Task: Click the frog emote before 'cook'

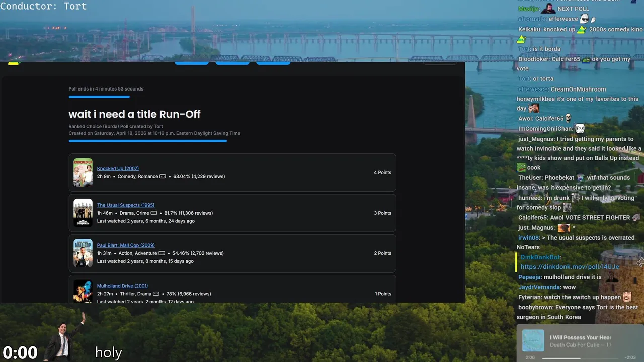Action: (x=521, y=168)
